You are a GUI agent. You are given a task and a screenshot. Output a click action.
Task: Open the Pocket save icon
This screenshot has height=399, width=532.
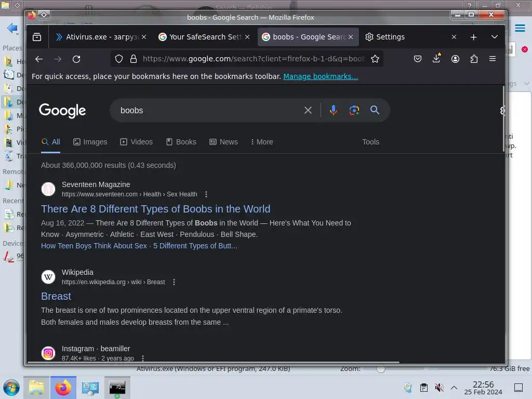(x=418, y=59)
